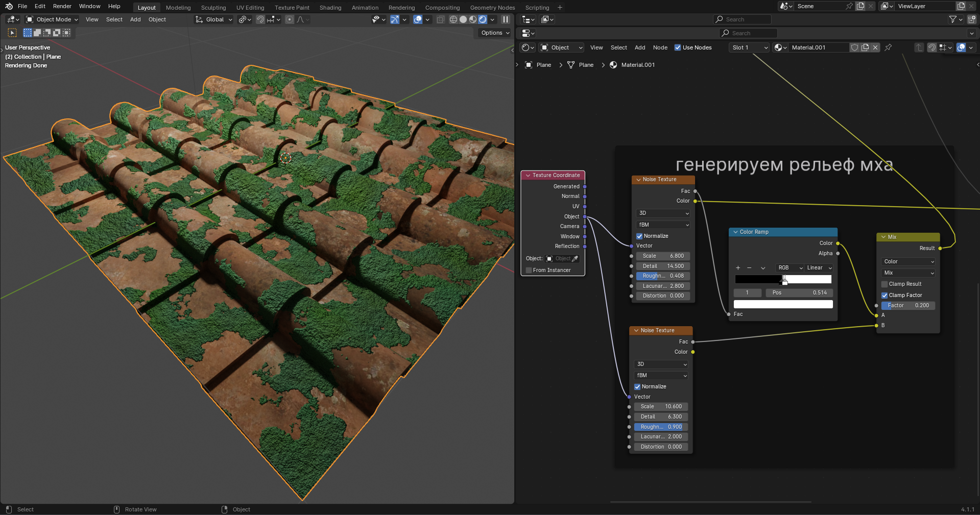Choose the Subtract selection mode icon

[x=47, y=33]
